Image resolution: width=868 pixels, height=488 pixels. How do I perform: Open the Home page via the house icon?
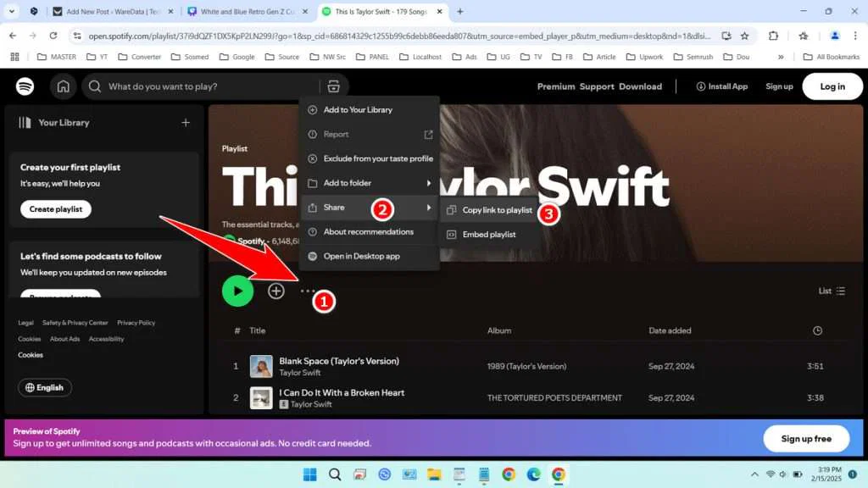[x=63, y=86]
